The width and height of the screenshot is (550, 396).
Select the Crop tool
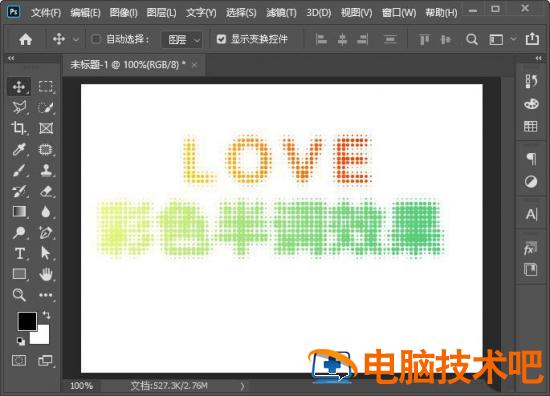[x=19, y=128]
